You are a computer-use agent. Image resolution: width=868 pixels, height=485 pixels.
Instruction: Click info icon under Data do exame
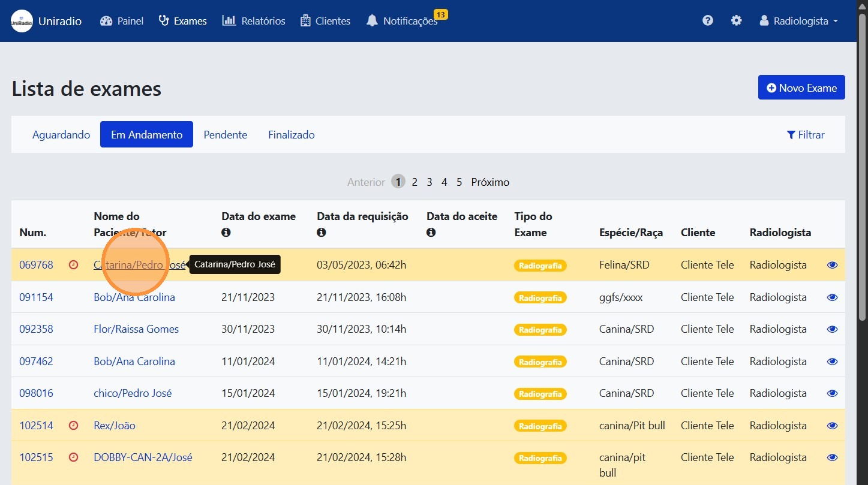[x=226, y=233]
